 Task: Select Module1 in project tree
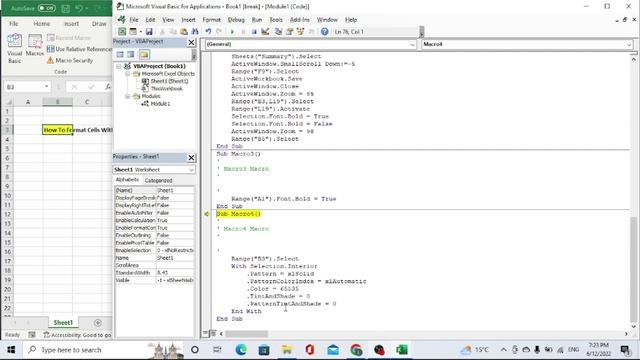(x=160, y=104)
